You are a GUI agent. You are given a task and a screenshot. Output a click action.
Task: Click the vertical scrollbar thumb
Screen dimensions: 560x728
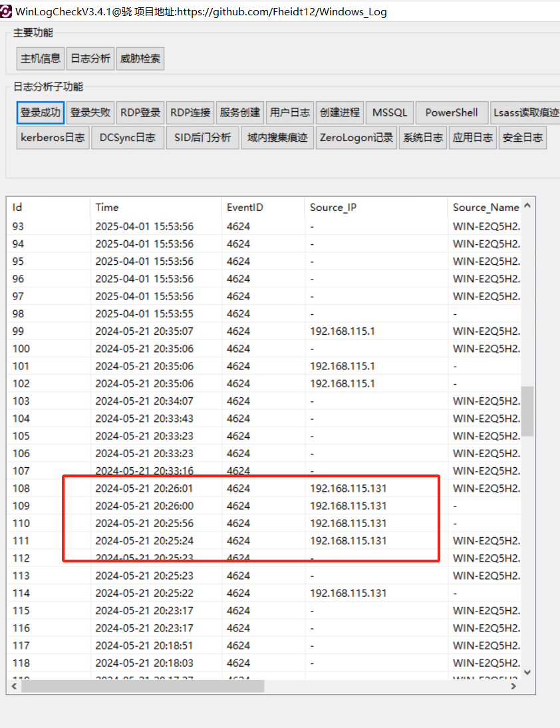(x=527, y=411)
